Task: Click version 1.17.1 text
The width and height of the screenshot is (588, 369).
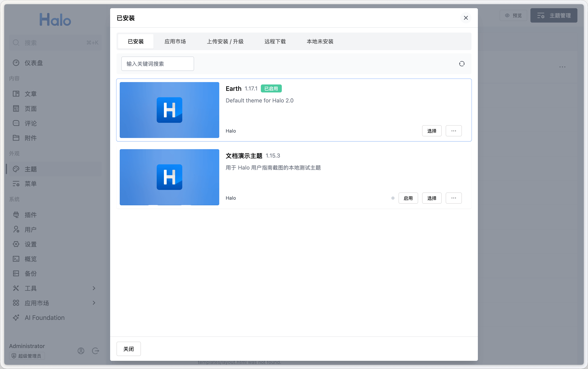Action: click(251, 88)
